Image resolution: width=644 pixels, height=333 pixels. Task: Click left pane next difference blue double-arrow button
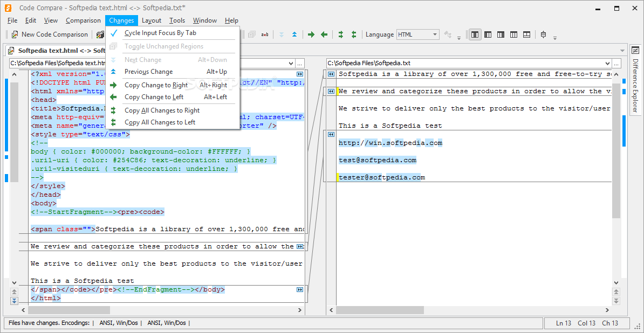pos(15,301)
